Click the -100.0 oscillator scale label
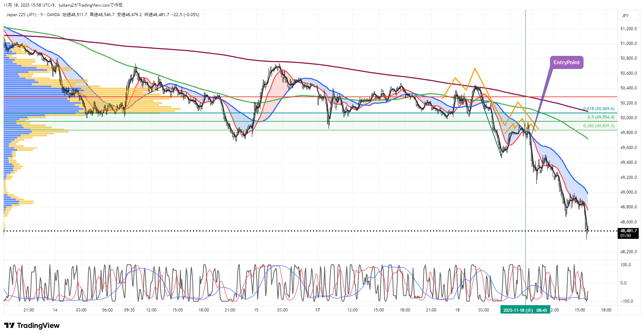The height and width of the screenshot is (336, 644). [626, 301]
